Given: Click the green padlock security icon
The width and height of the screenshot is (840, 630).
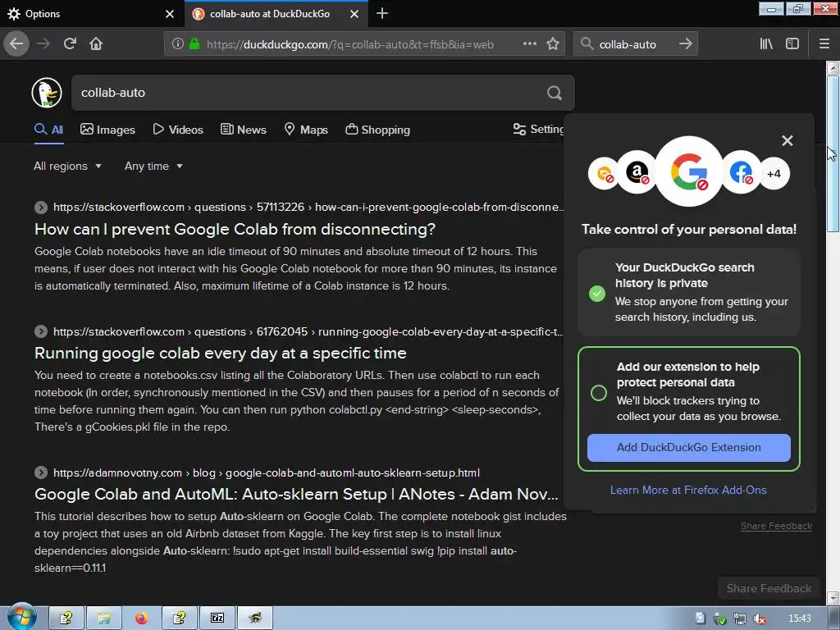Looking at the screenshot, I should tap(194, 43).
